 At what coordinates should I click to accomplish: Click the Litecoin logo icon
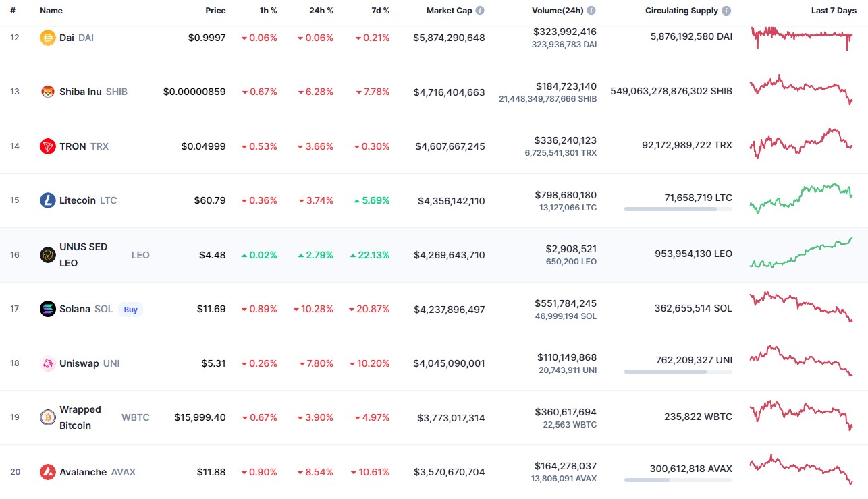point(47,200)
